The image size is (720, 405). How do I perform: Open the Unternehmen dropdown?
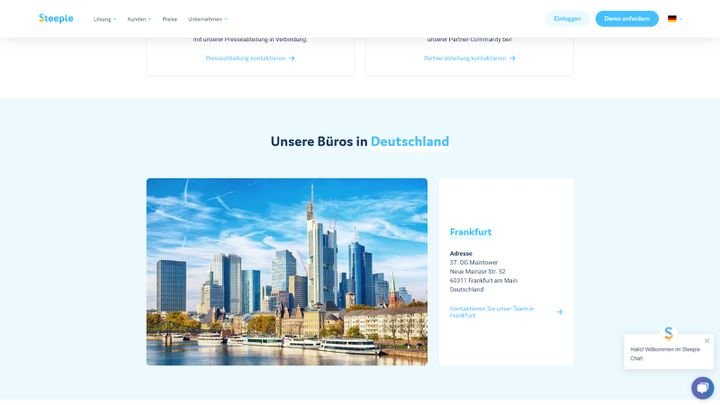[208, 19]
